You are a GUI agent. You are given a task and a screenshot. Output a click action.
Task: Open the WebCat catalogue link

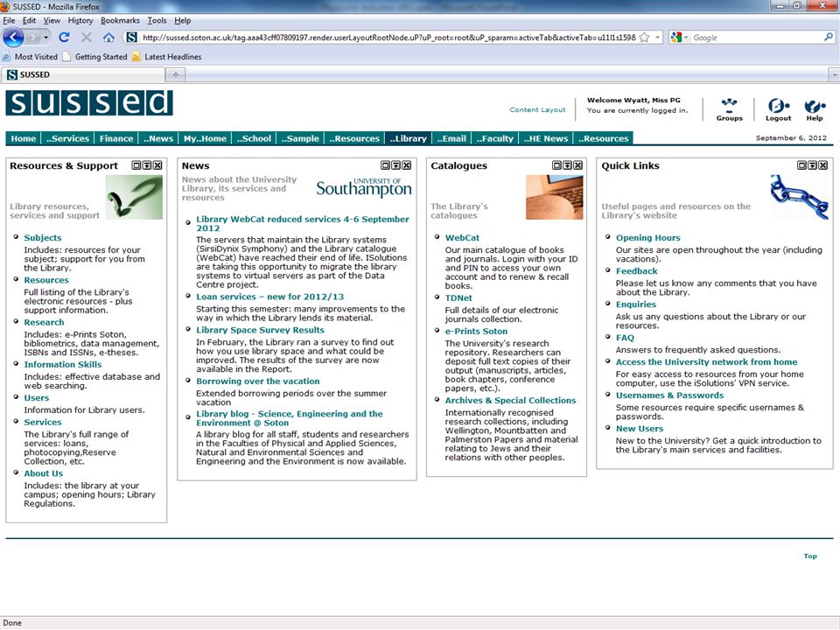[x=462, y=238]
